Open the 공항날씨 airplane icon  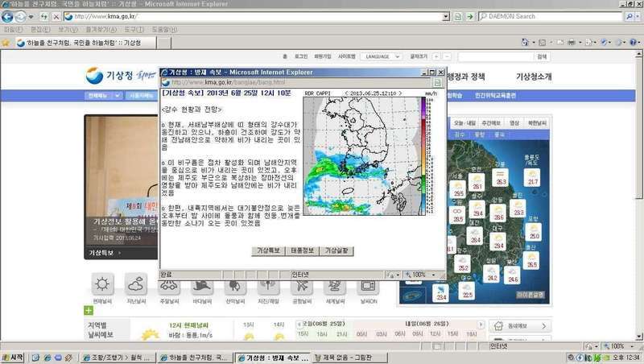[x=302, y=287]
